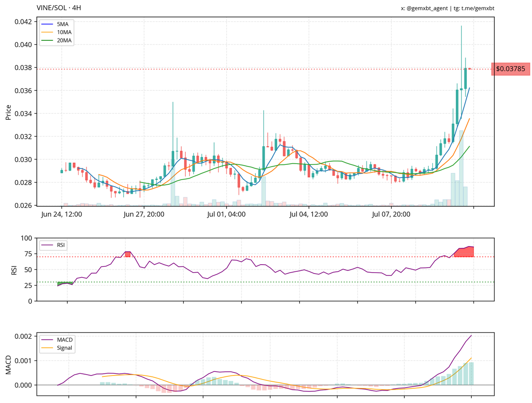
Task: Click the orange 10MA legend line swatch
Action: click(48, 32)
